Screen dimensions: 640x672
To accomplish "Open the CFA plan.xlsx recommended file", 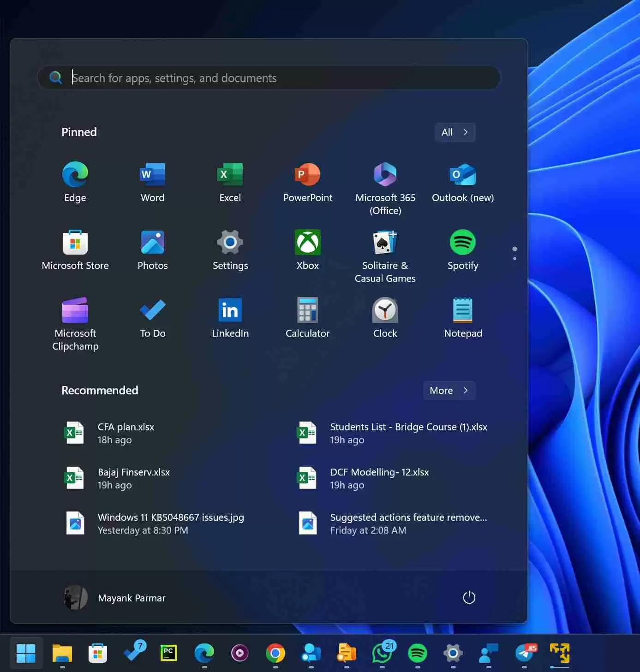I will 126,433.
